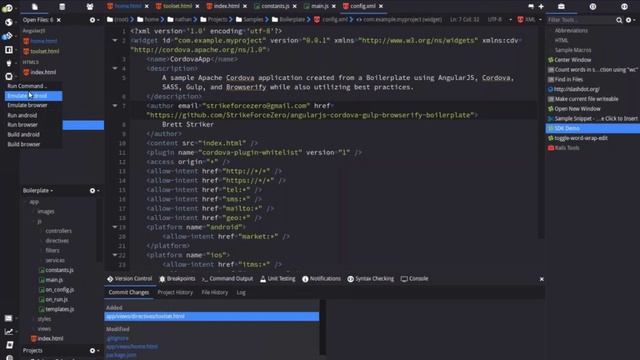This screenshot has width=640, height=360.
Task: Close the home.html editor tab
Action: (147, 7)
